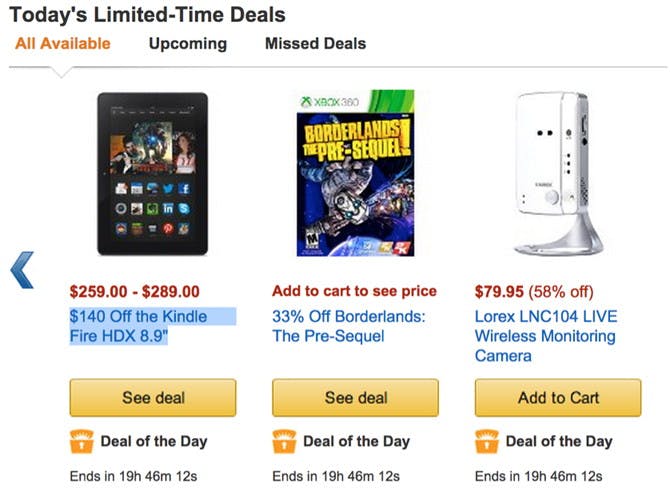Click the $259.00 - $289.00 price
Screen dimensions: 670x497
click(134, 292)
